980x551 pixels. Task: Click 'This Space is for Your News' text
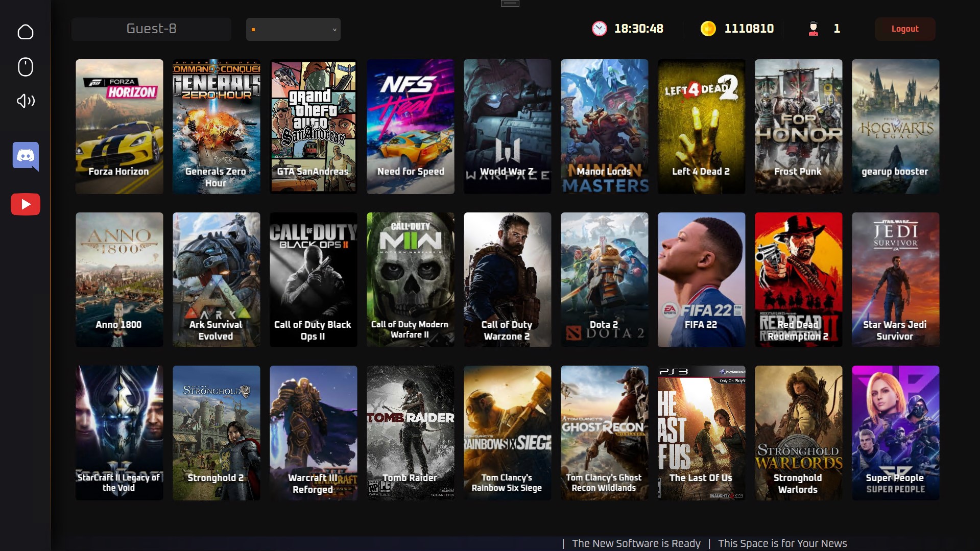click(782, 543)
